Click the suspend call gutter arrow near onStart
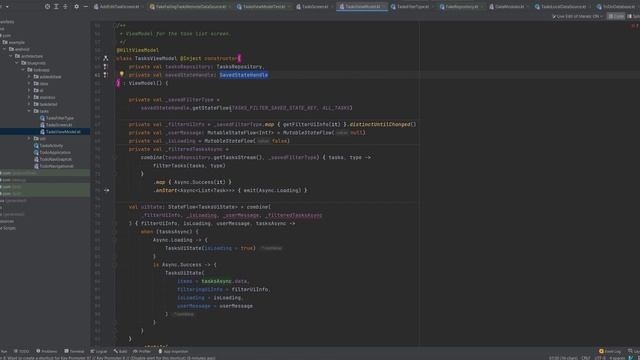This screenshot has width=640, height=360. (106, 190)
